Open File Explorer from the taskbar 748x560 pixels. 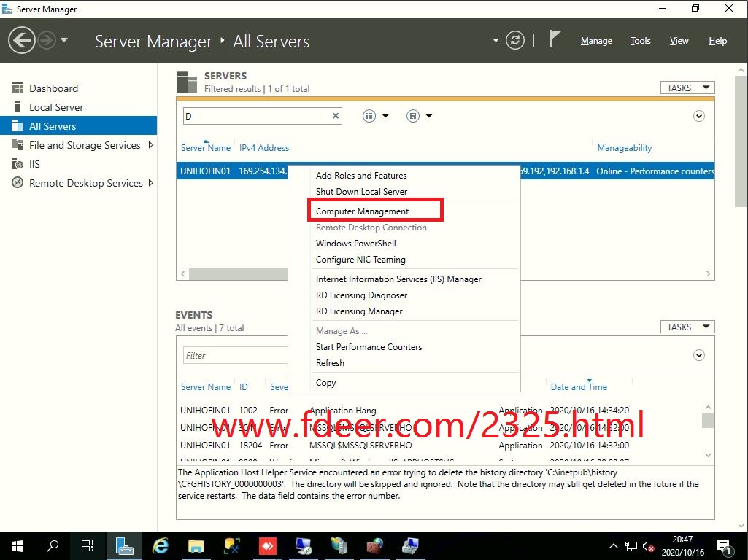(196, 545)
